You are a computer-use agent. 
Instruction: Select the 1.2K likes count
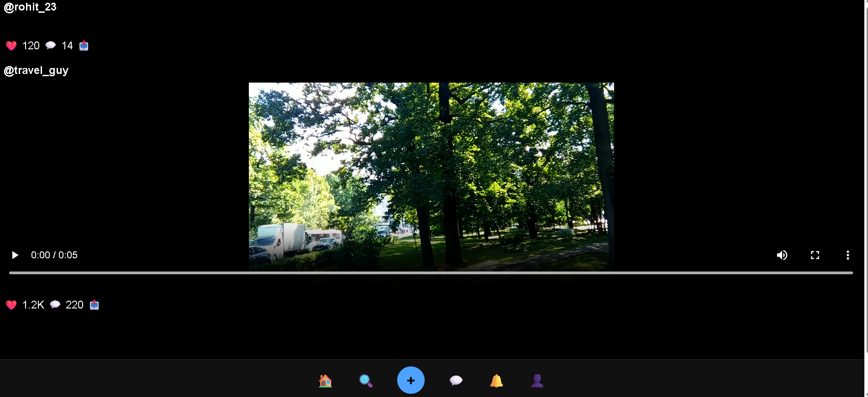[33, 305]
